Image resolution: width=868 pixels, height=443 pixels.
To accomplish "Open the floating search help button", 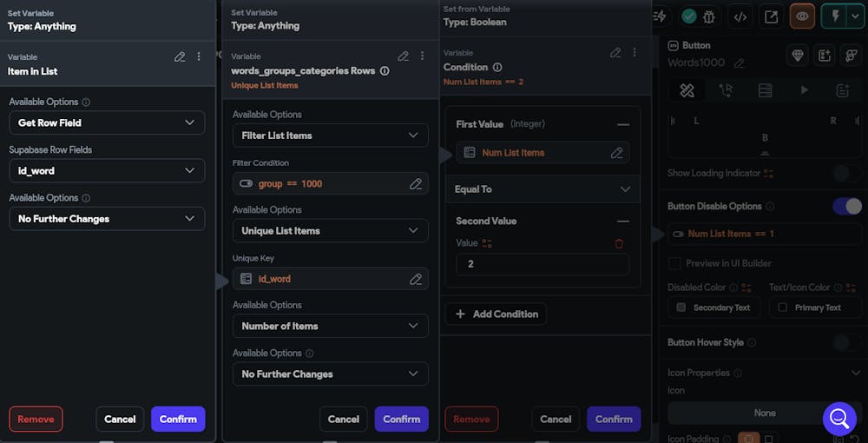I will click(x=839, y=419).
